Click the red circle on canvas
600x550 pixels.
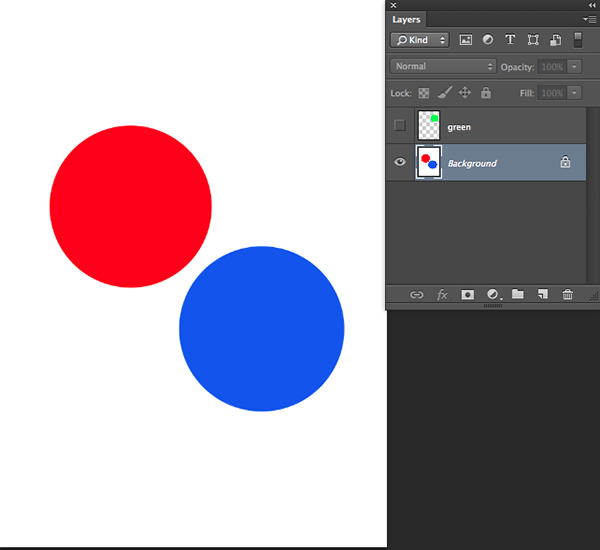point(130,206)
